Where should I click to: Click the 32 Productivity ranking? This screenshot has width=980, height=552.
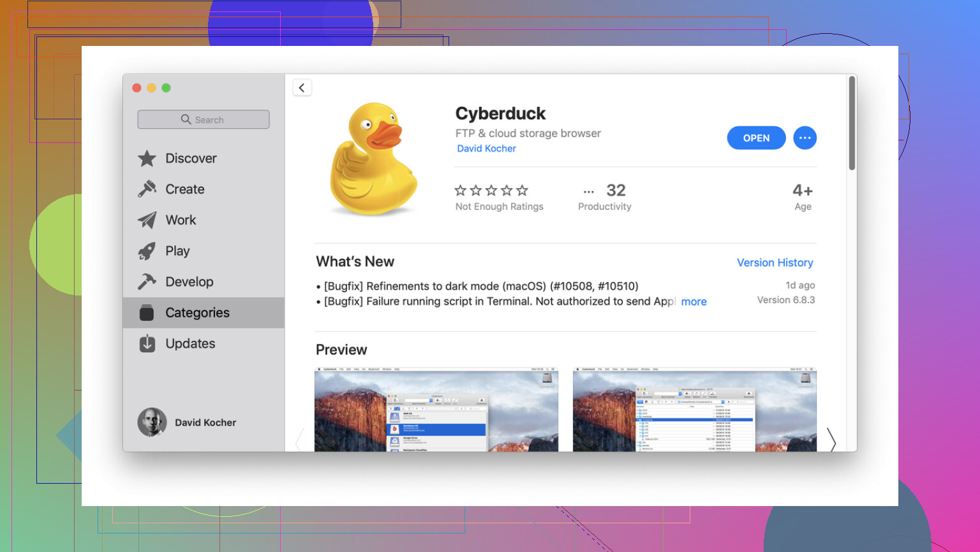[605, 197]
